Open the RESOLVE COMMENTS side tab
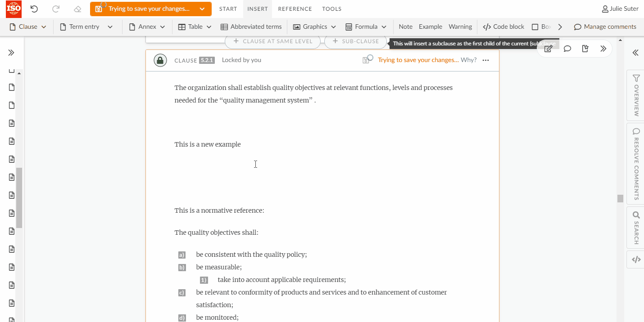Screen dimensions: 644x322 [636, 164]
